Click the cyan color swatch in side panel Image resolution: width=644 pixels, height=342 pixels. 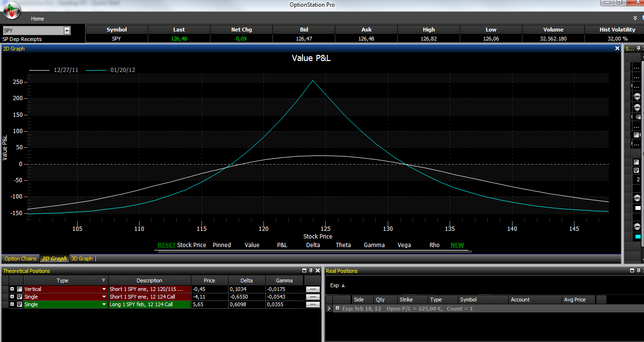click(x=638, y=237)
